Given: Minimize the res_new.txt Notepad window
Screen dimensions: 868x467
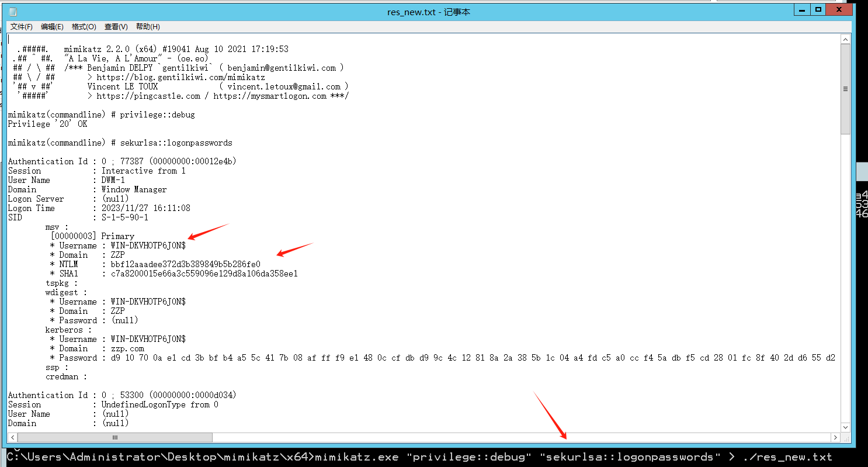Looking at the screenshot, I should pos(803,10).
